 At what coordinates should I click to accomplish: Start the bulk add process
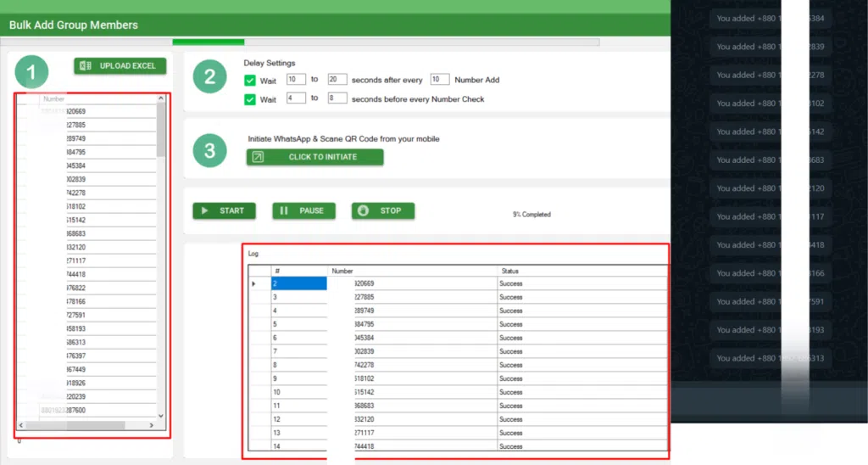pyautogui.click(x=224, y=210)
